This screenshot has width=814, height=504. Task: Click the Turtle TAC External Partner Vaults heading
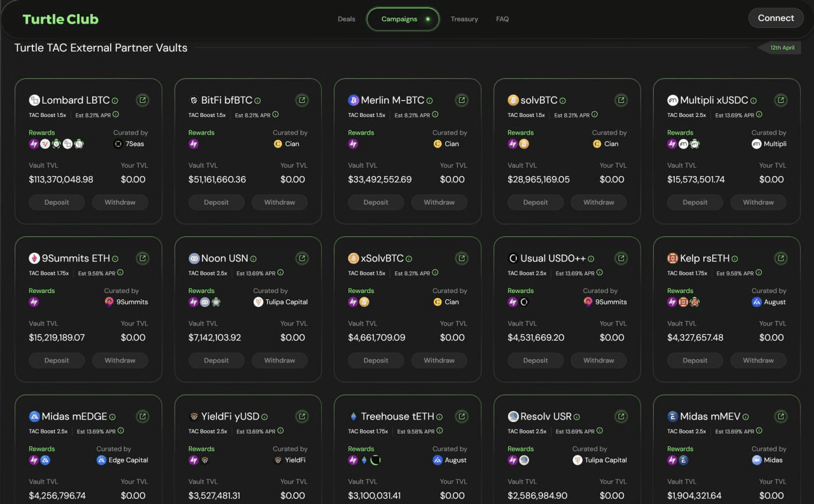point(101,48)
